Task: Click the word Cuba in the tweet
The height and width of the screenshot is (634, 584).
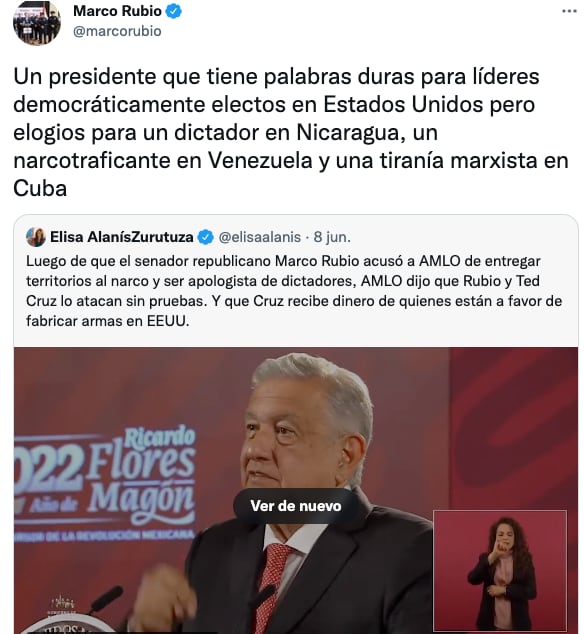Action: coord(40,188)
